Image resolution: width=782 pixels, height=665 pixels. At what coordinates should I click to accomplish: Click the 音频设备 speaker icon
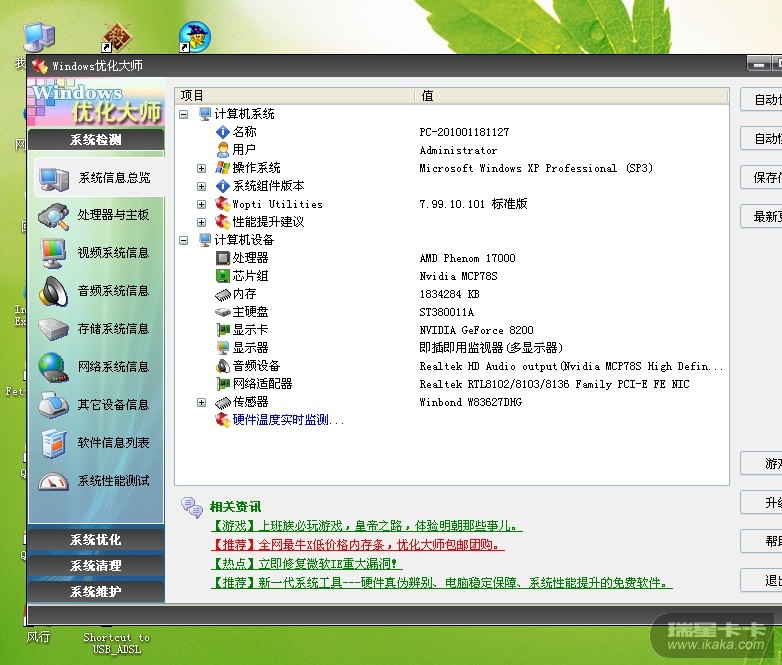[222, 366]
